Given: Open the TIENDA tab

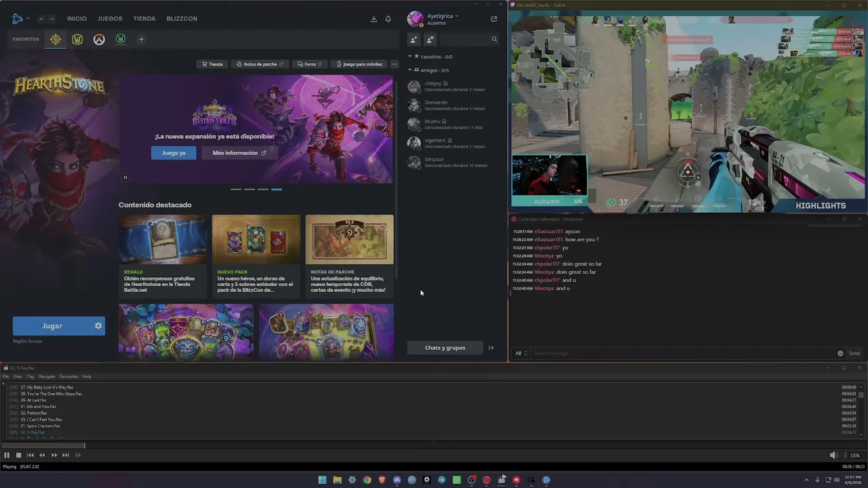Looking at the screenshot, I should (x=144, y=19).
